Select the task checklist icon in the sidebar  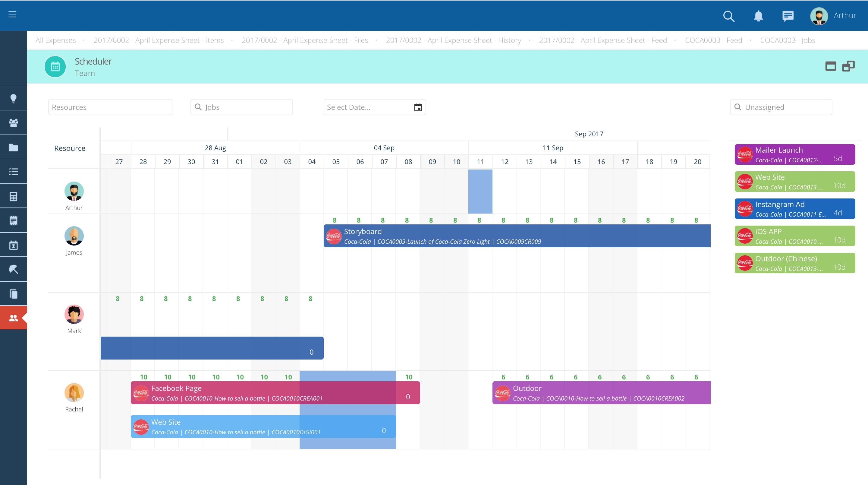(x=14, y=171)
